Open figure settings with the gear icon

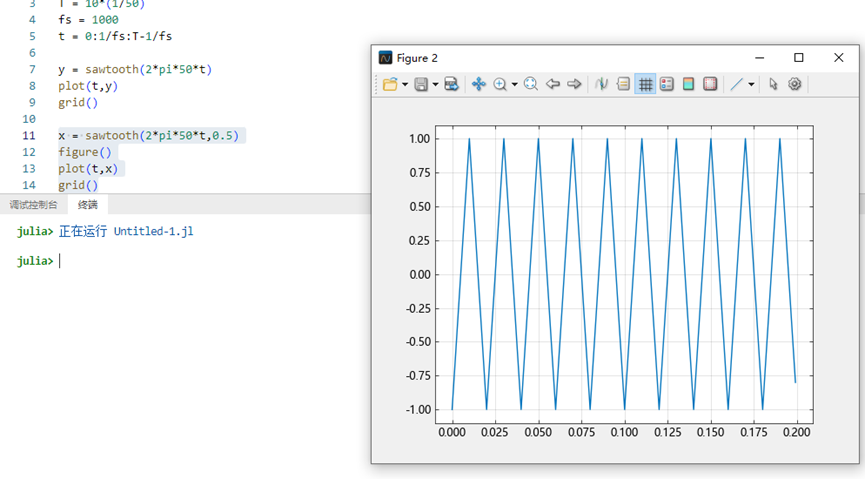click(794, 84)
